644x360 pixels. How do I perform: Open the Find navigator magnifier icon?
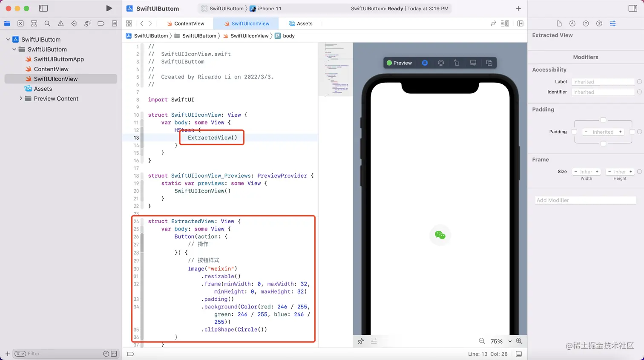[48, 23]
